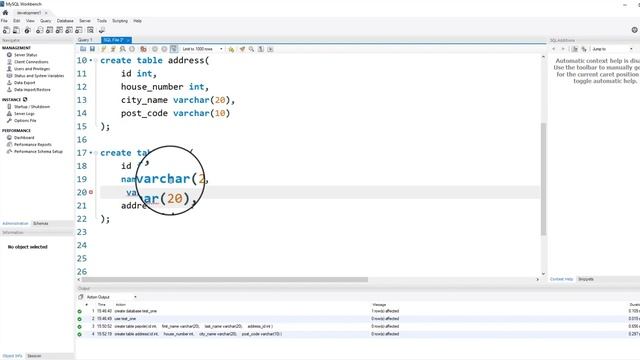Image resolution: width=640 pixels, height=360 pixels.
Task: Switch to the Query 1 tab
Action: [x=85, y=40]
